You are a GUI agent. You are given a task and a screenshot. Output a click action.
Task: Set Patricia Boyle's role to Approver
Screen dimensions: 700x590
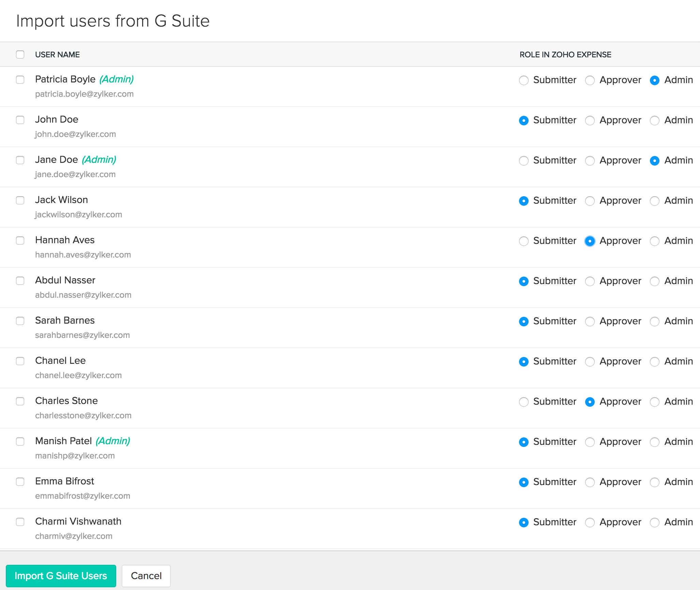coord(590,80)
